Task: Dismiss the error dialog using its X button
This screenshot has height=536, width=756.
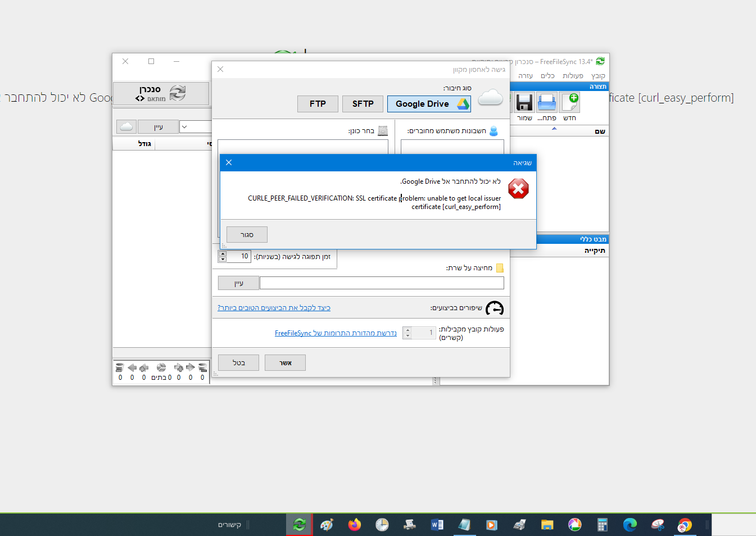Action: tap(229, 162)
